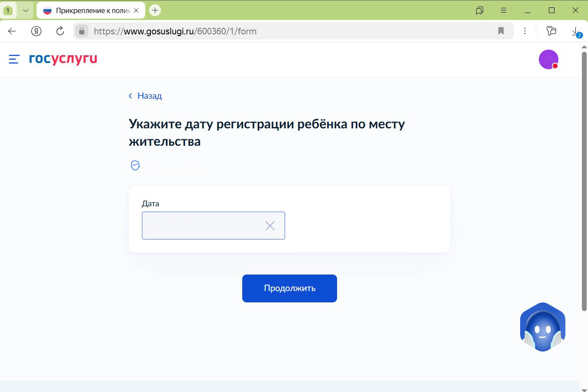Click the child profile icon under the heading

coord(135,165)
